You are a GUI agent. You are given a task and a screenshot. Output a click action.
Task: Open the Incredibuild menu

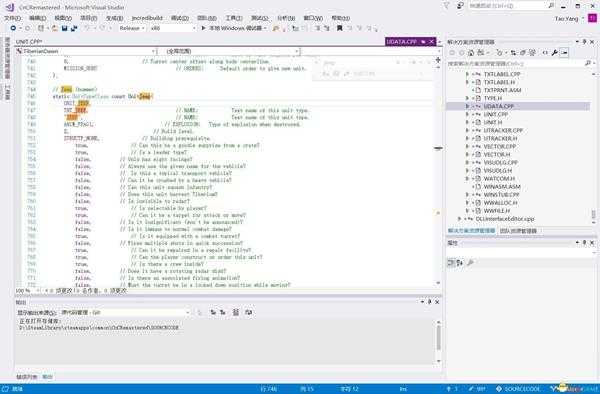coord(147,18)
